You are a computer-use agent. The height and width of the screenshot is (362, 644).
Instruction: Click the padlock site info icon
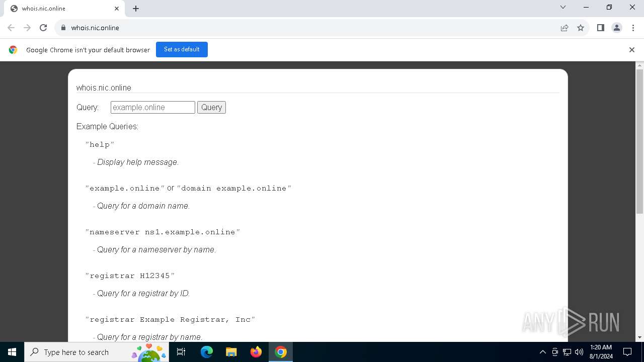point(63,28)
